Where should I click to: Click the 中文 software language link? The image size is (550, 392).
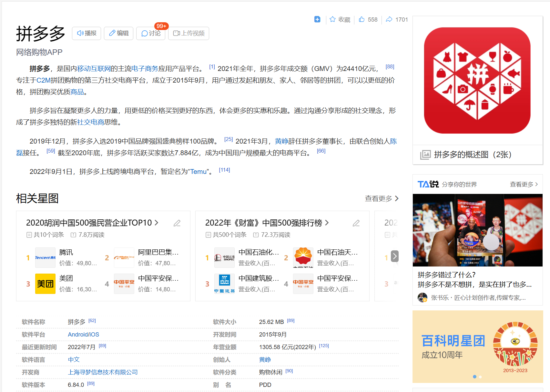click(74, 359)
